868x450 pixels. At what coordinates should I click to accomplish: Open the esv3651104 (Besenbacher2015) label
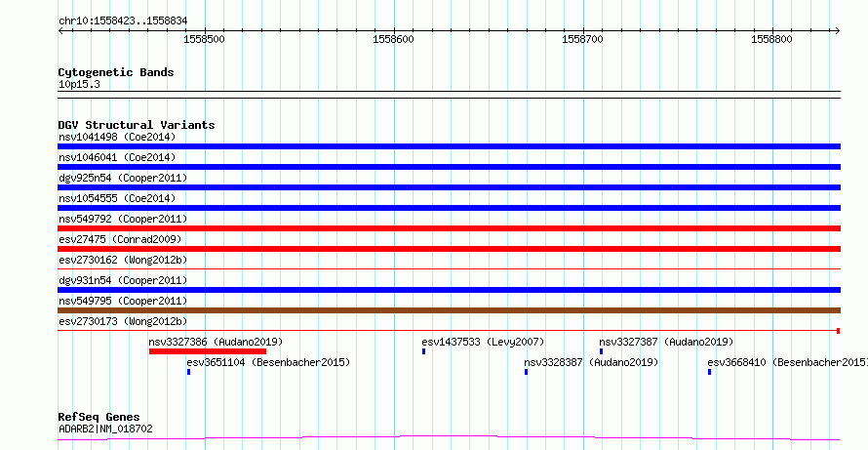click(x=268, y=362)
